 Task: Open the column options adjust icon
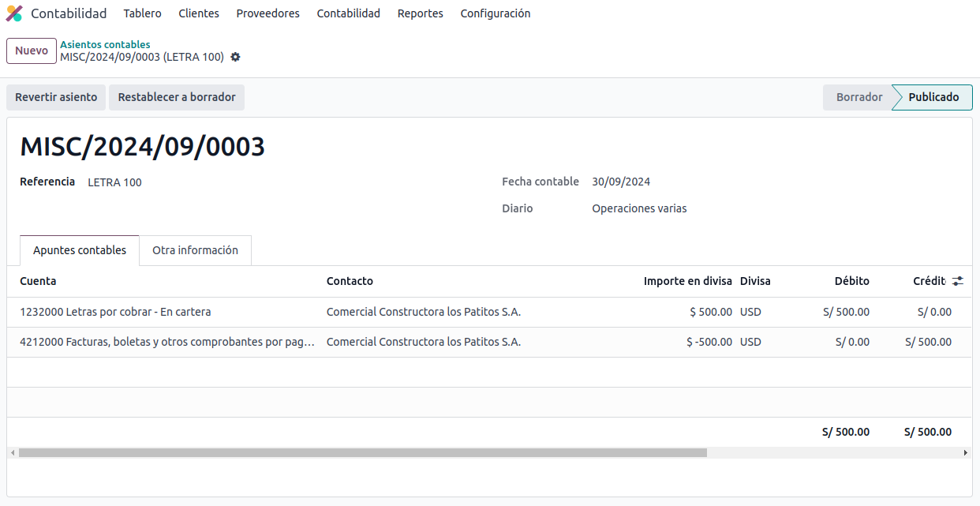click(x=958, y=281)
